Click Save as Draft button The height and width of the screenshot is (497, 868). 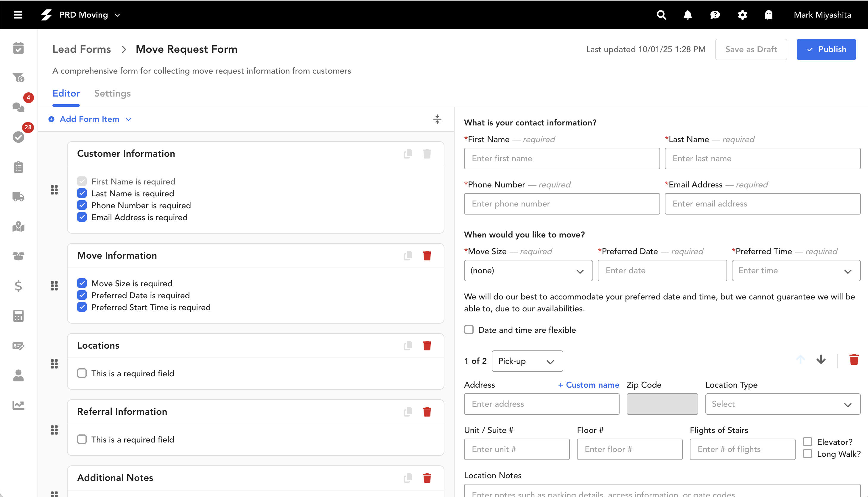tap(751, 49)
